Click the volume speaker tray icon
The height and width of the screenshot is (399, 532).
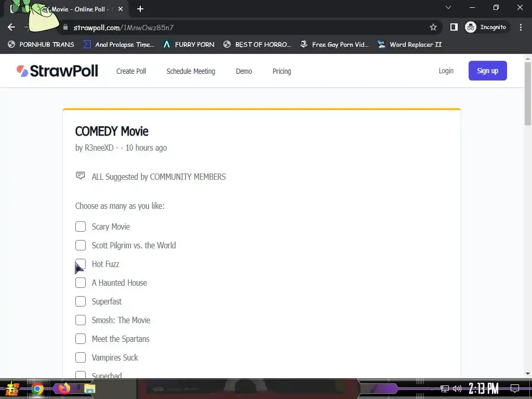(x=457, y=389)
